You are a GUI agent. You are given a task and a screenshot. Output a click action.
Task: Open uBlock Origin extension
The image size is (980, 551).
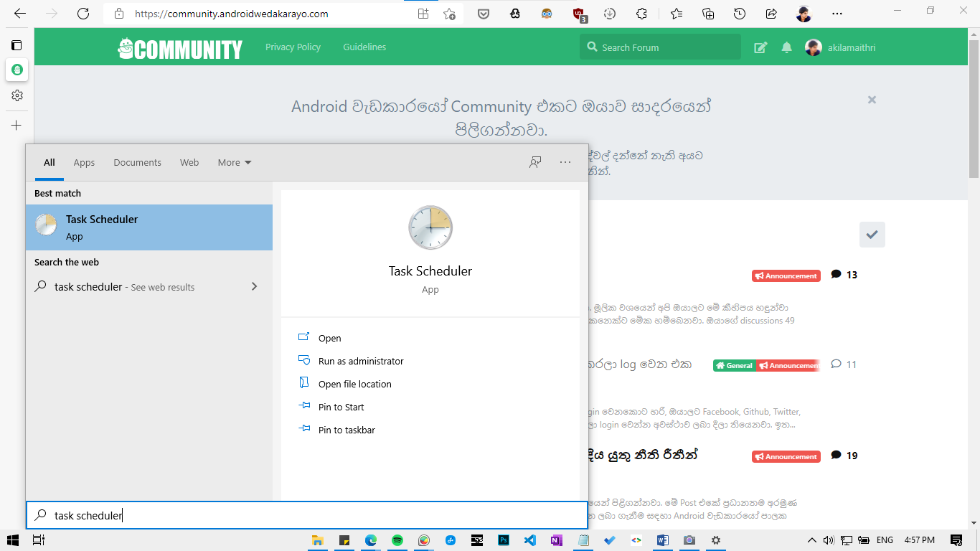point(580,14)
